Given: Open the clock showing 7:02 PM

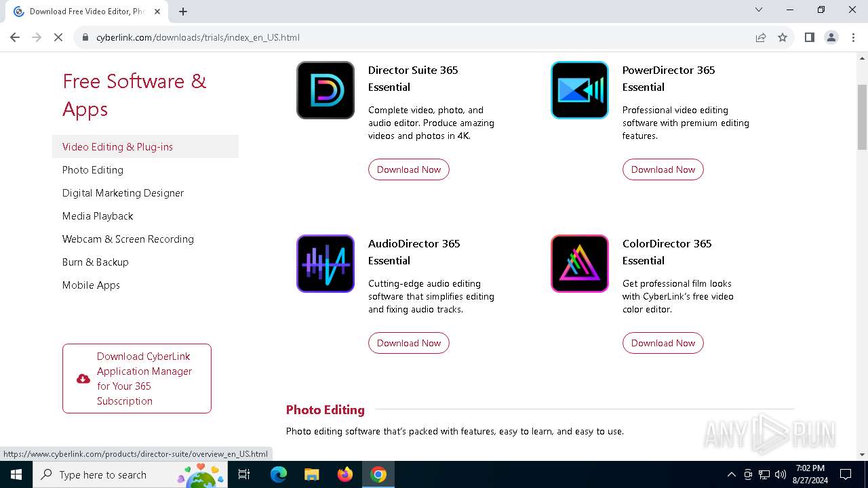Looking at the screenshot, I should [810, 474].
